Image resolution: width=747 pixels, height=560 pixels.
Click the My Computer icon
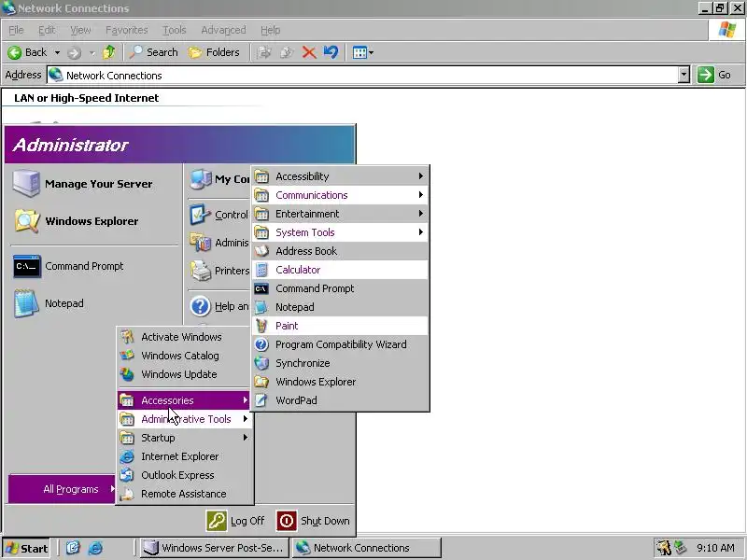pyautogui.click(x=201, y=179)
